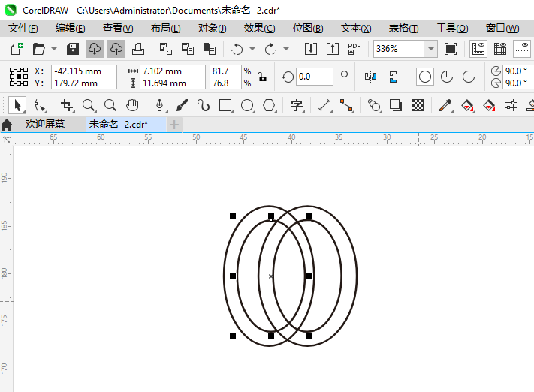Publish to PDF icon
This screenshot has width=534, height=392.
pos(354,49)
